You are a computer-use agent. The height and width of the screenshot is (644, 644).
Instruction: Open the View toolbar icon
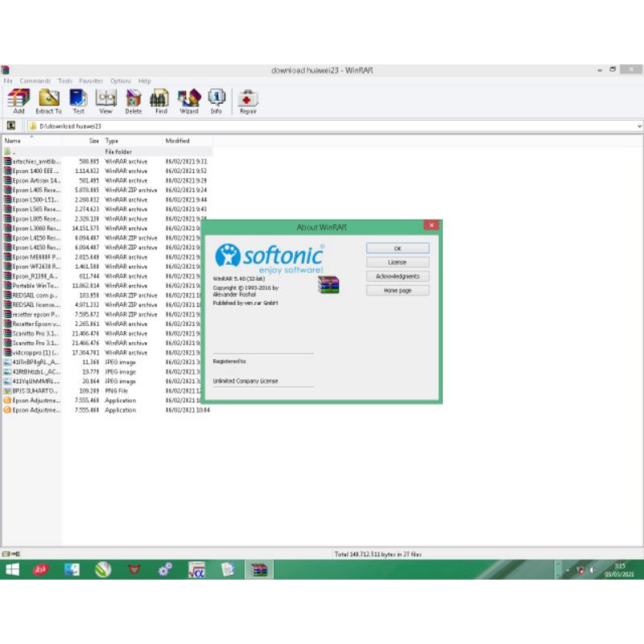[105, 101]
